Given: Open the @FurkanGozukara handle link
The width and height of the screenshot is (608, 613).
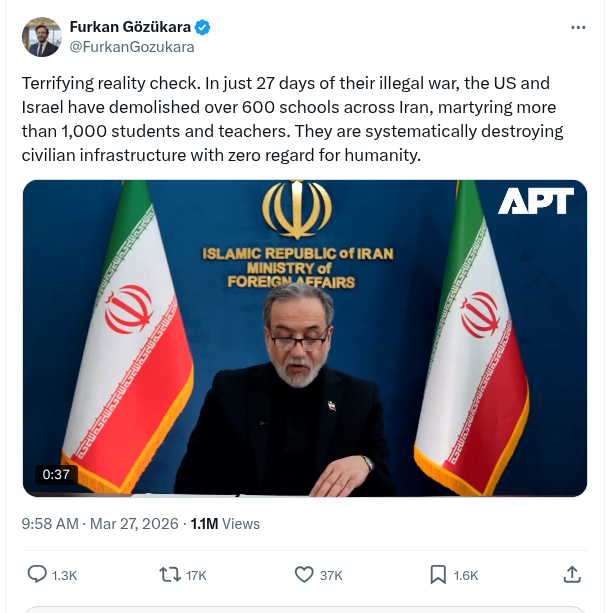Looking at the screenshot, I should pyautogui.click(x=132, y=47).
